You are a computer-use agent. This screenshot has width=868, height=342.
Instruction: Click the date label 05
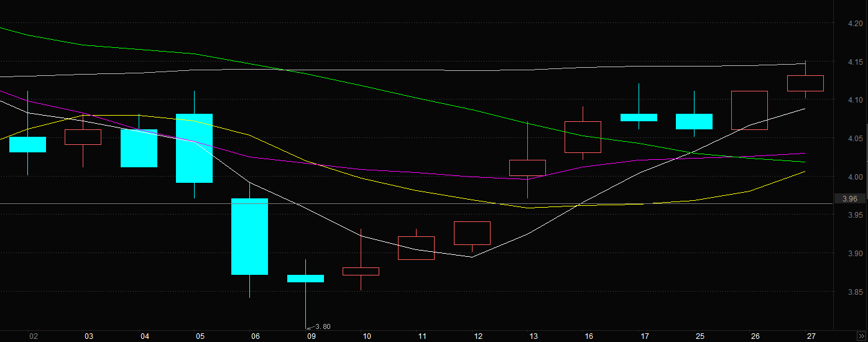point(200,336)
